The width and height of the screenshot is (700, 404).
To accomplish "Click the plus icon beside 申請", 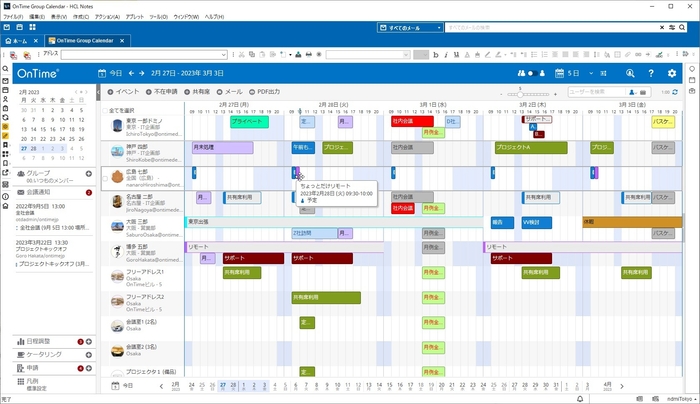I will point(89,368).
